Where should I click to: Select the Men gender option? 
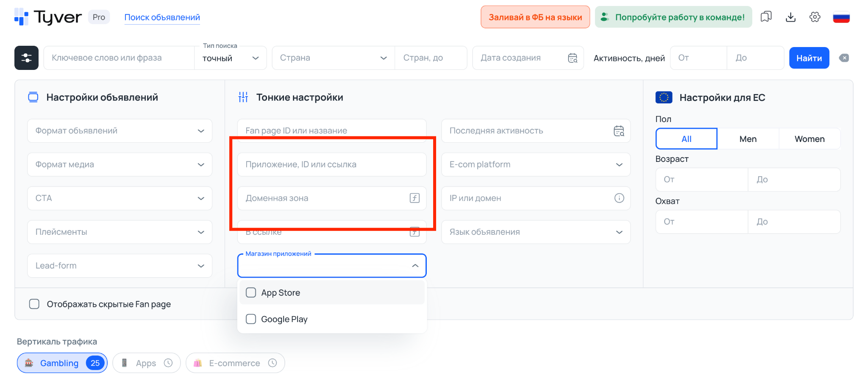tap(748, 139)
